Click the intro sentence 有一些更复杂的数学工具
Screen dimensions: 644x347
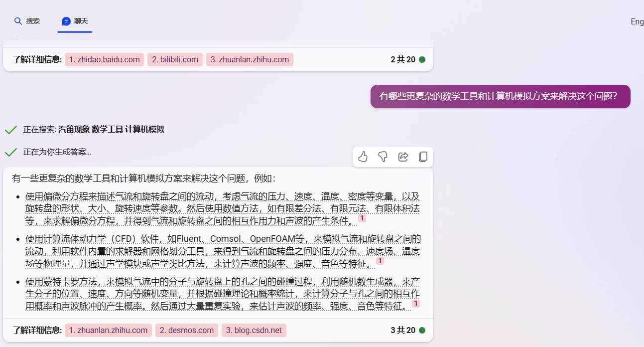point(144,178)
